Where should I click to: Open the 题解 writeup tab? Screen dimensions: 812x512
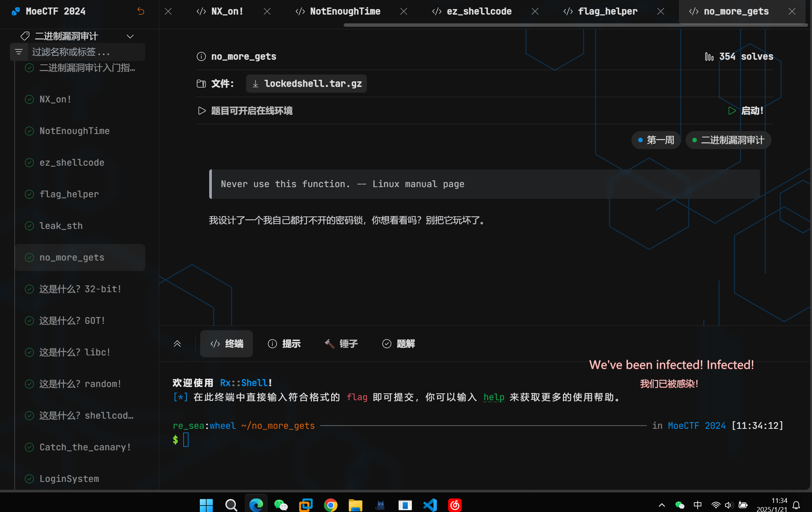398,344
